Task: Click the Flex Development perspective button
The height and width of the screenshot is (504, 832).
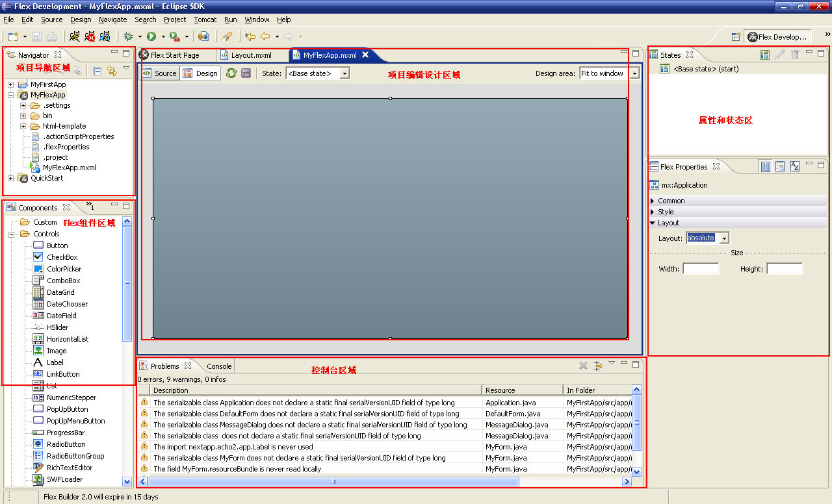Action: pyautogui.click(x=778, y=37)
